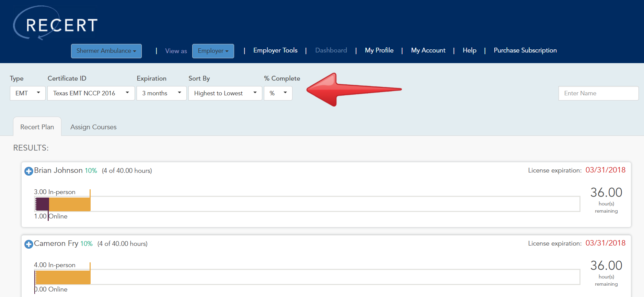Switch to the Assign Courses tab
The width and height of the screenshot is (644, 297).
[93, 127]
